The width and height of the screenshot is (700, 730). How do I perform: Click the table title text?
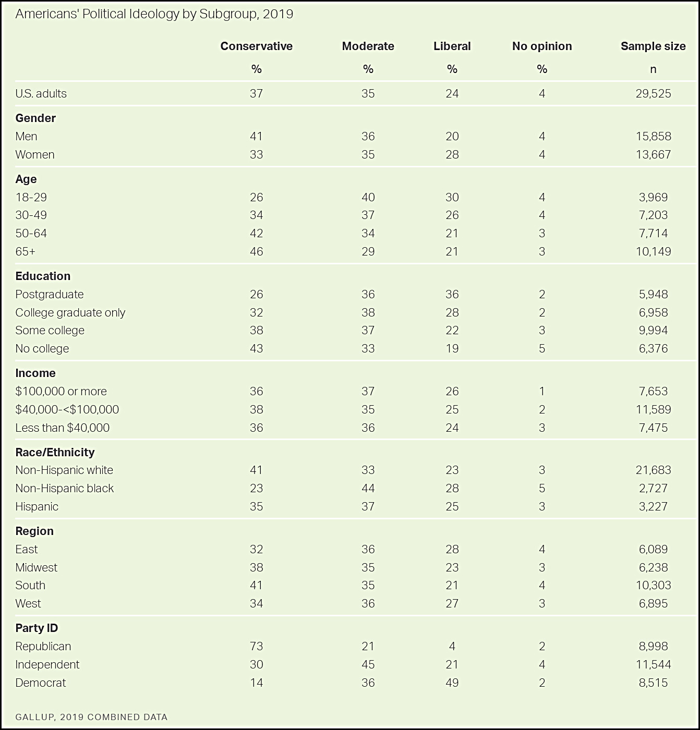click(x=154, y=14)
